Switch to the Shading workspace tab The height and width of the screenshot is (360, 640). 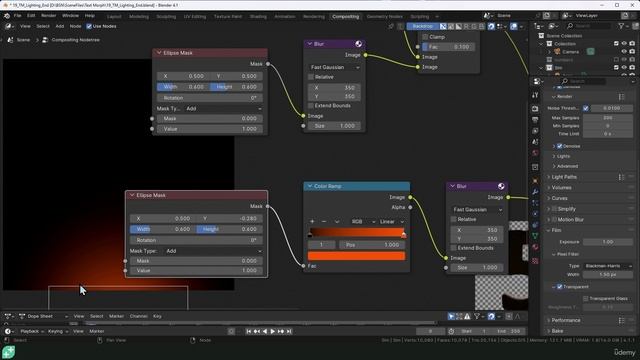258,17
